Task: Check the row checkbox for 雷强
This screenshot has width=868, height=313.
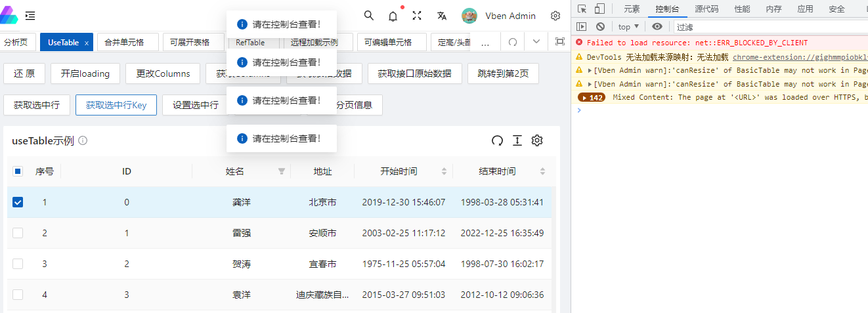Action: pos(18,233)
